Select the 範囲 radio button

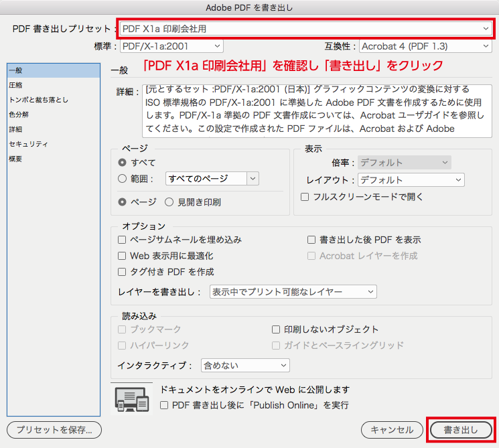pyautogui.click(x=122, y=179)
